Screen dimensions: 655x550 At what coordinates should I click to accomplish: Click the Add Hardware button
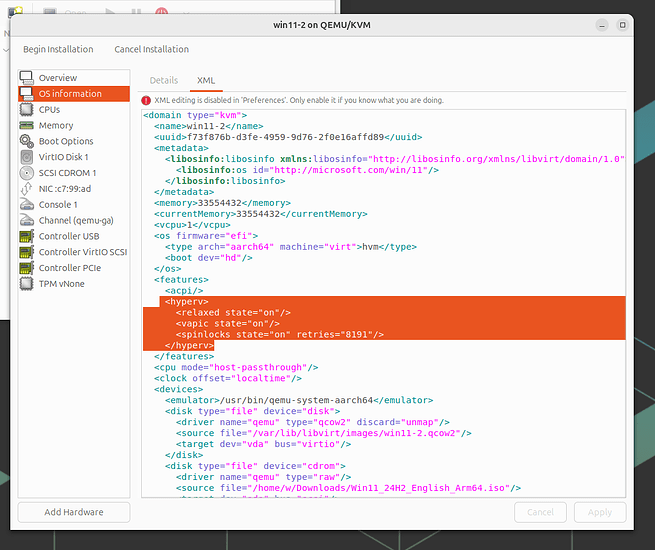[x=74, y=512]
